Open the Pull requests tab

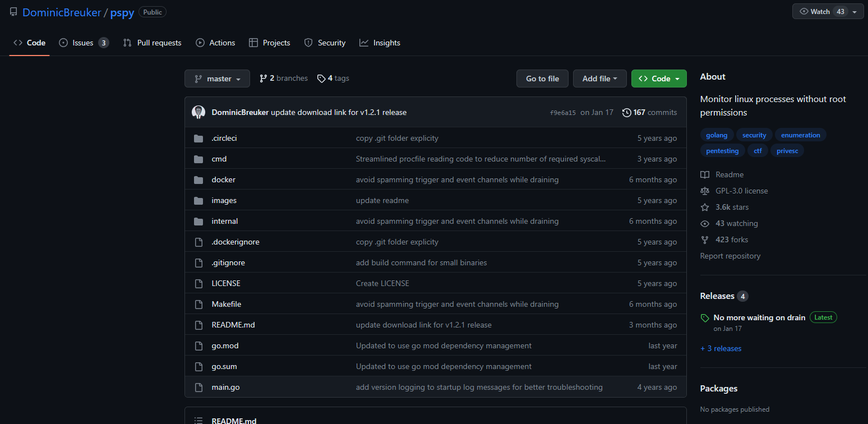[x=153, y=43]
